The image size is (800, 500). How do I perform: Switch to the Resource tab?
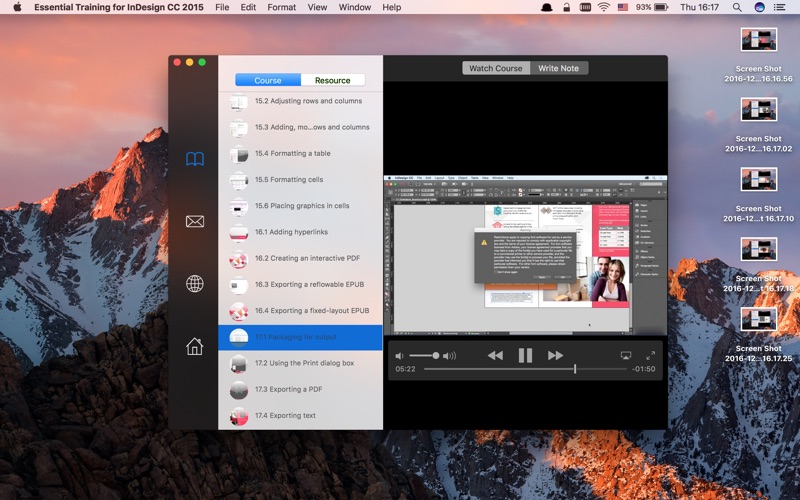pos(333,80)
